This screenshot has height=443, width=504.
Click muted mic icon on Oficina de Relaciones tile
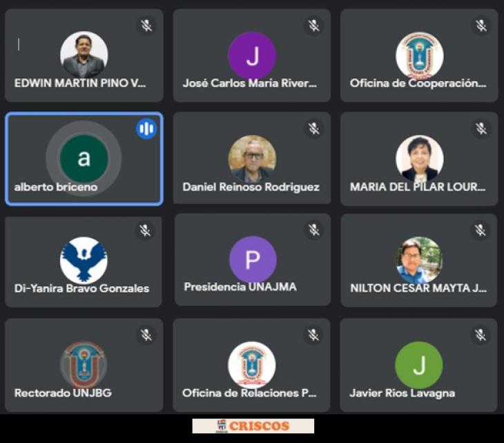pyautogui.click(x=313, y=334)
